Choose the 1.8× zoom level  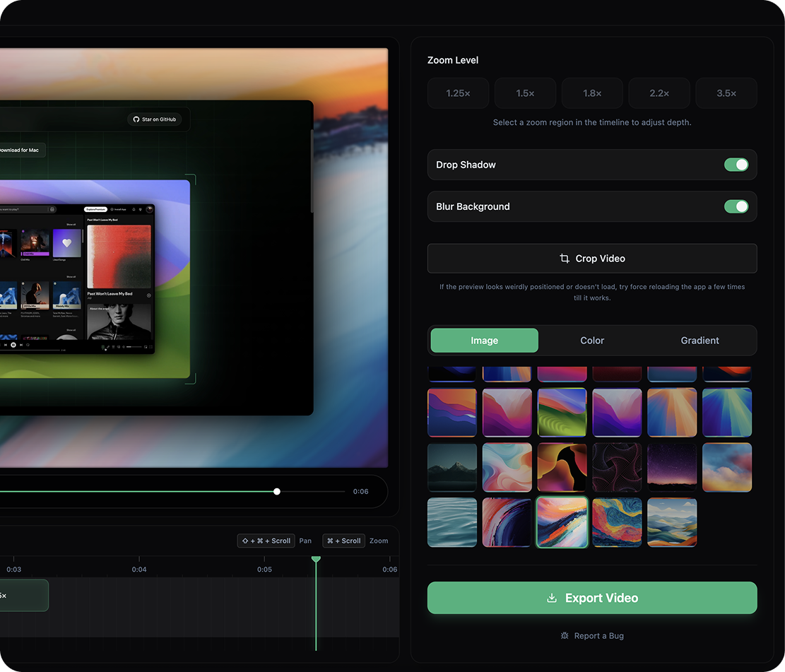pos(592,93)
